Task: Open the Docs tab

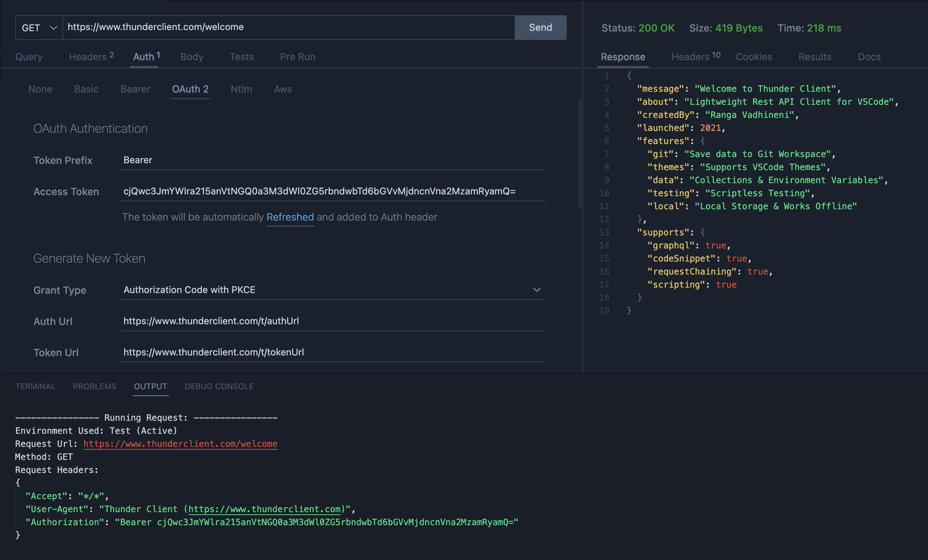Action: [x=869, y=57]
